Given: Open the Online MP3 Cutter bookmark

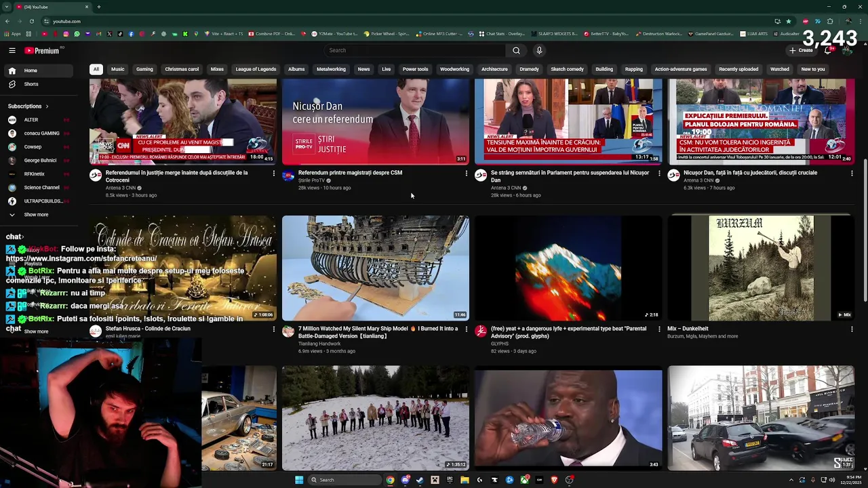Looking at the screenshot, I should [x=439, y=34].
